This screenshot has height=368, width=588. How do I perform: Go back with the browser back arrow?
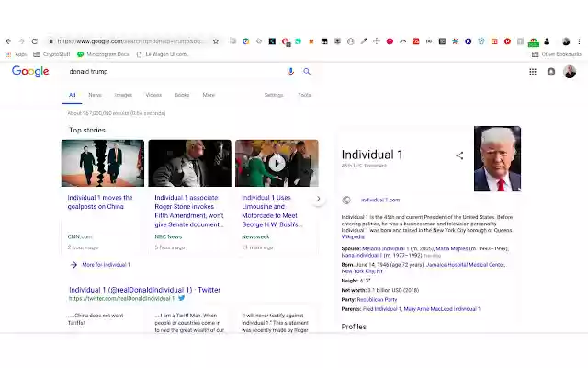pos(8,41)
